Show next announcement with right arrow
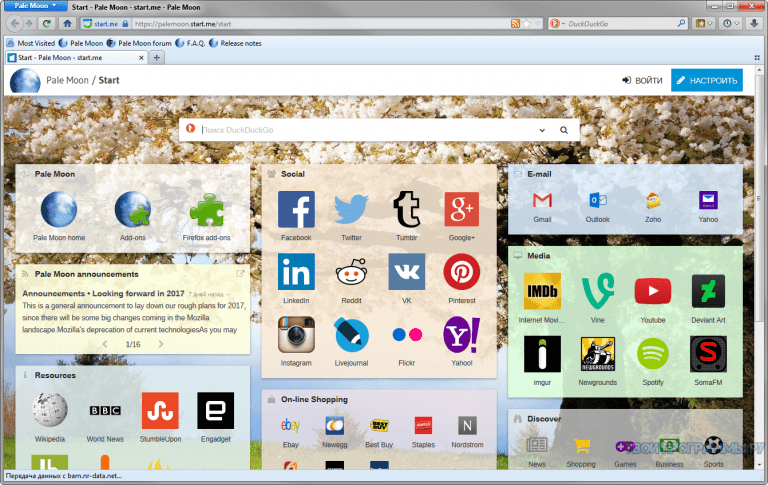The image size is (768, 485). (161, 344)
